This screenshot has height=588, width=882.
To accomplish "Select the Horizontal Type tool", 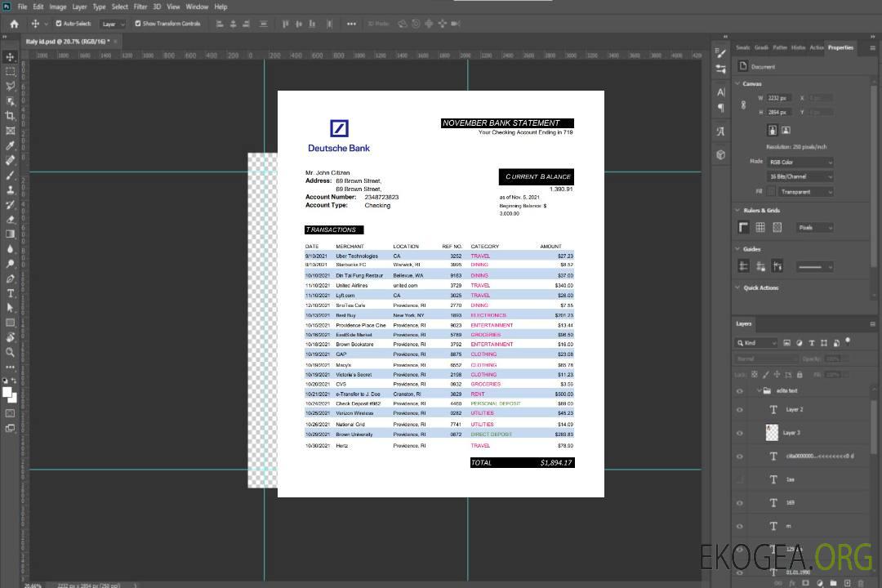I will pos(10,293).
